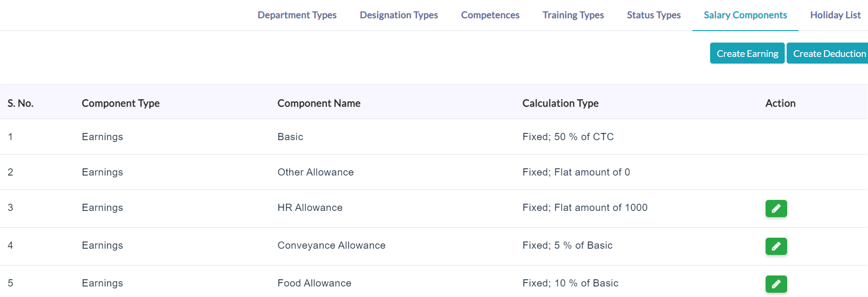The image size is (868, 297).
Task: Click the HR Allowance component name
Action: click(x=310, y=208)
